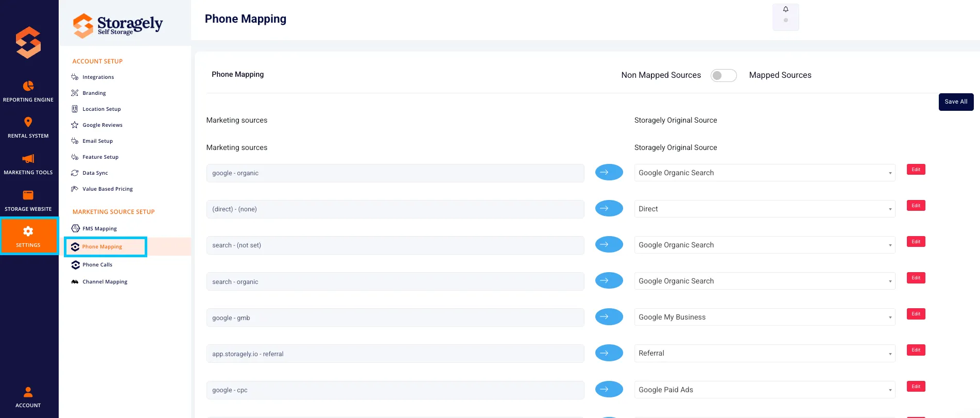Open Integrations in Account Setup

[98, 77]
